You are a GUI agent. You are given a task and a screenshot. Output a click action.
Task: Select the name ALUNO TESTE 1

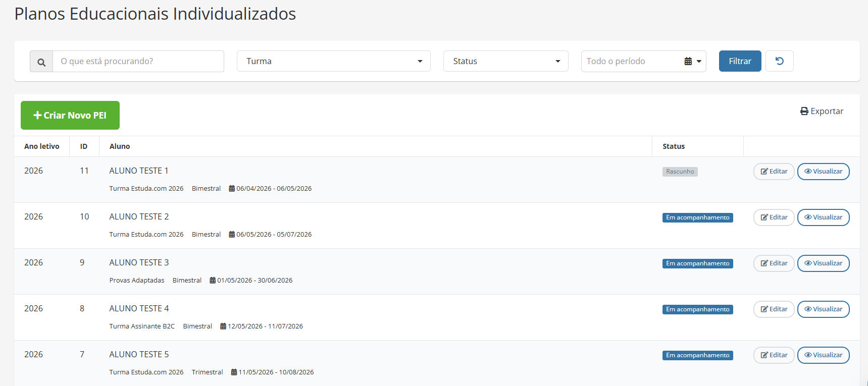click(139, 171)
